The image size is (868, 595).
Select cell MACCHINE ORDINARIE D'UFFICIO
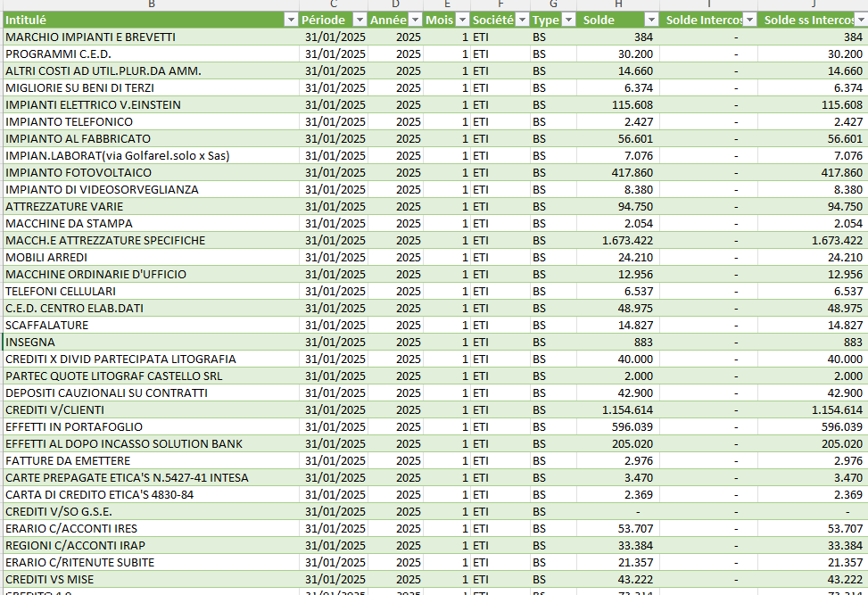(151, 275)
